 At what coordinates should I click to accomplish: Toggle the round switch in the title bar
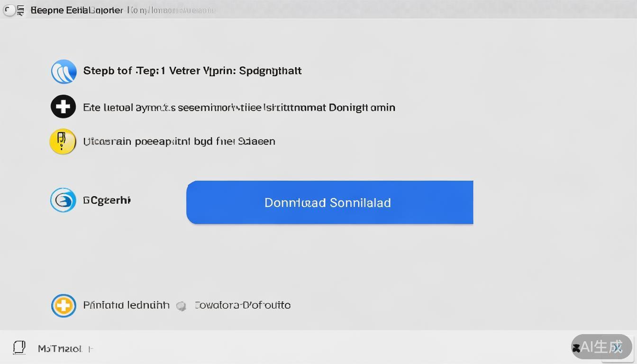[9, 10]
